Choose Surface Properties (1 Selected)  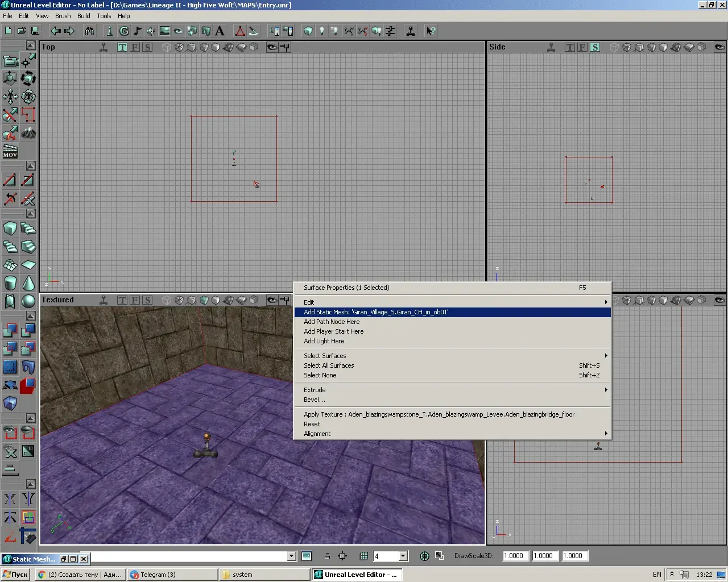pos(453,288)
